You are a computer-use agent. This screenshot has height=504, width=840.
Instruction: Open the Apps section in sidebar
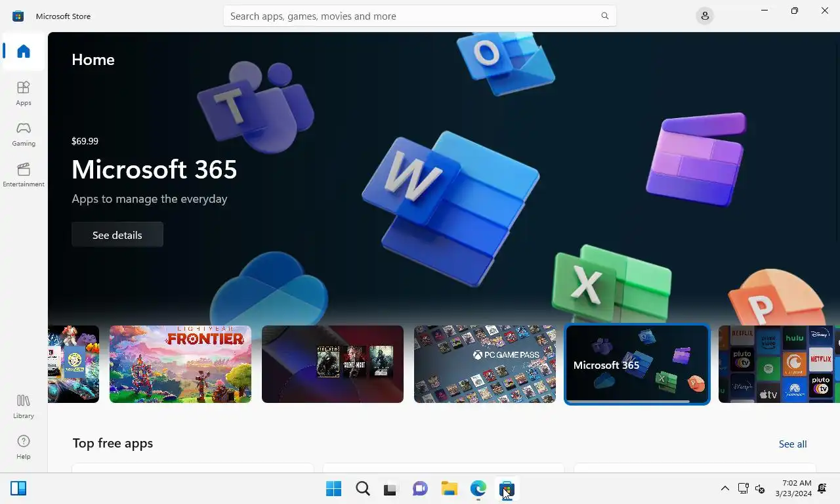[24, 93]
